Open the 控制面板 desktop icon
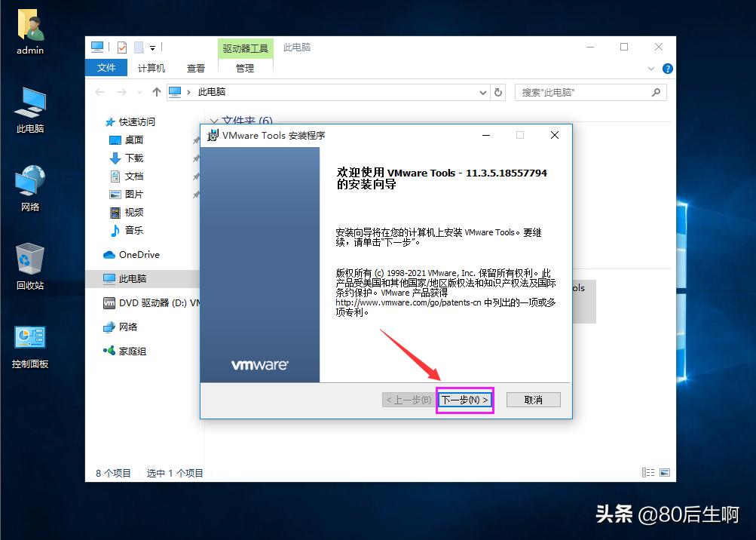756x540 pixels. pos(29,338)
